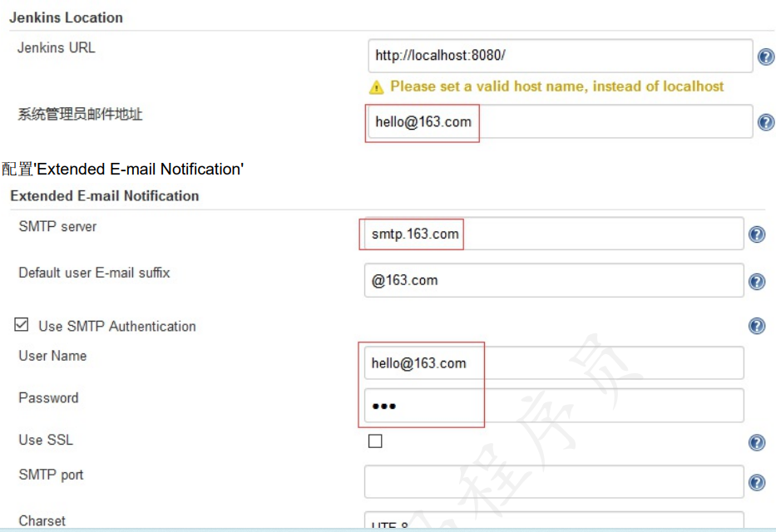
Task: Click the yellow warning icon under Jenkins URL
Action: 377,87
